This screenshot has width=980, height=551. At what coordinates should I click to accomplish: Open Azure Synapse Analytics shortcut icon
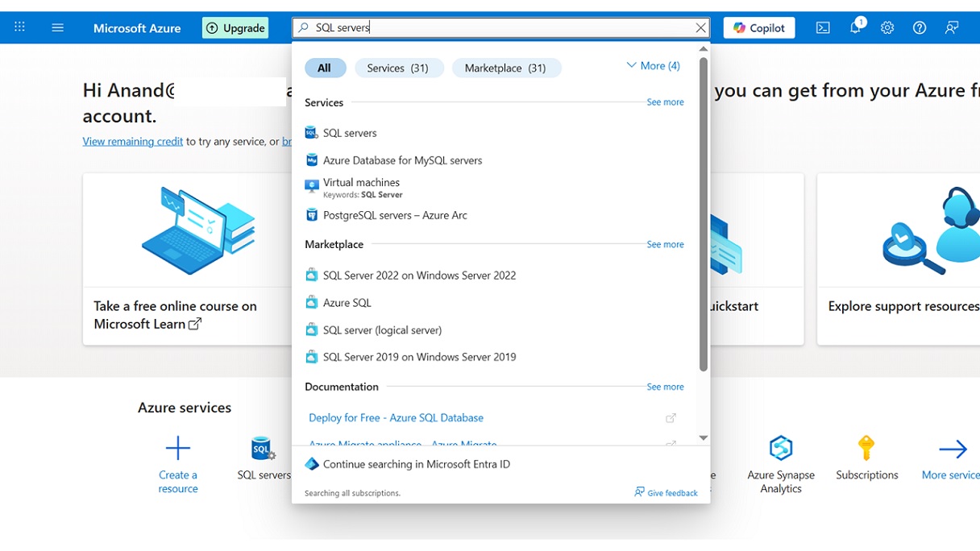[781, 448]
